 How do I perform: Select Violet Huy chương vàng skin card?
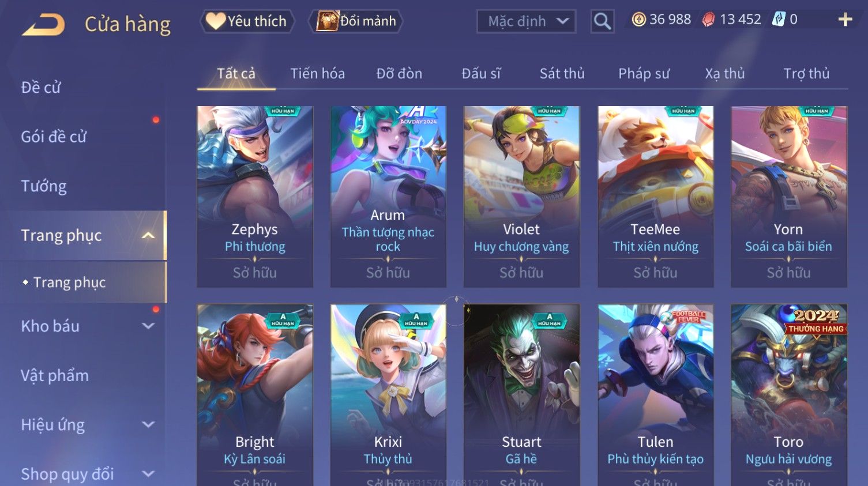pos(521,197)
